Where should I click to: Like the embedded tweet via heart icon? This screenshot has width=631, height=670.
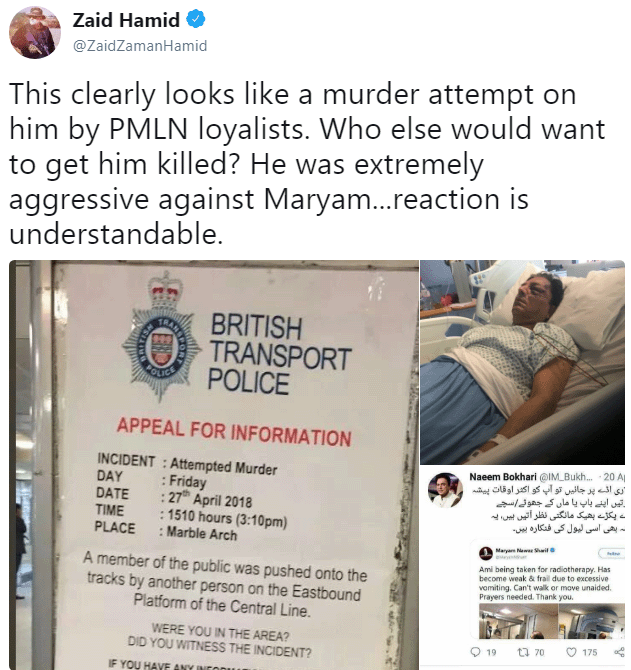coord(571,652)
